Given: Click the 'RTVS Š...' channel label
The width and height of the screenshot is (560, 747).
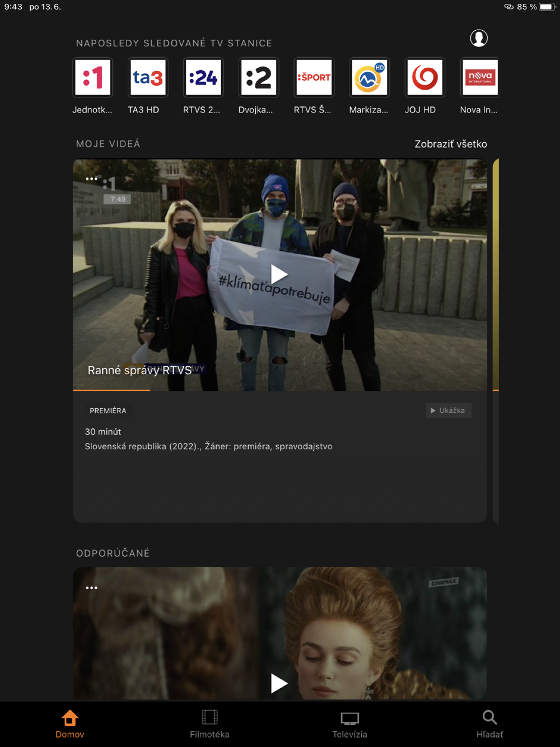Looking at the screenshot, I should (312, 110).
